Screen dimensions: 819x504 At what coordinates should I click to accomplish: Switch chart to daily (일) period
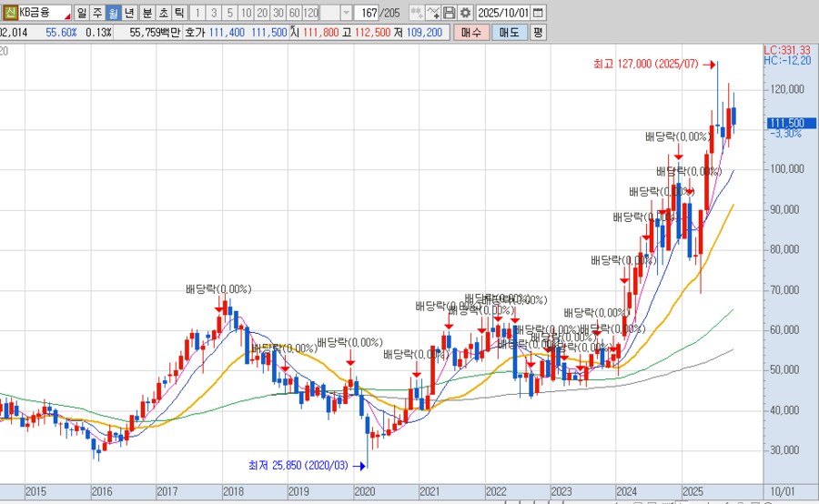point(82,14)
